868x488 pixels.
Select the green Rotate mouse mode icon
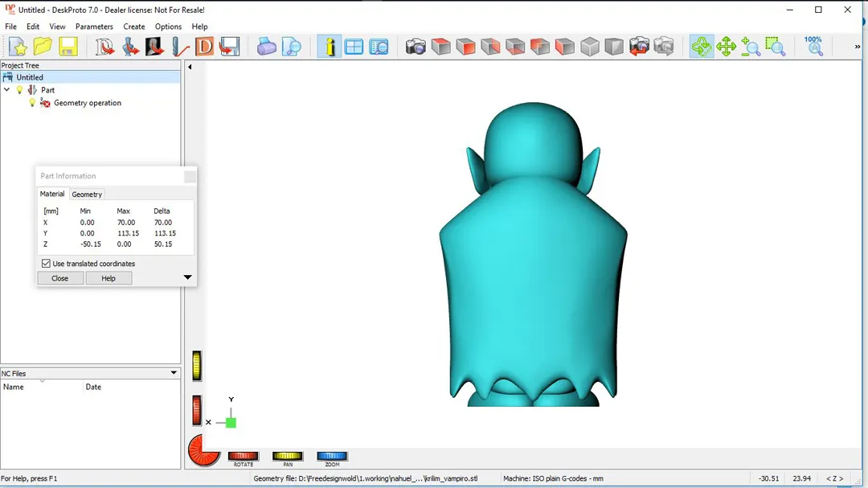701,47
